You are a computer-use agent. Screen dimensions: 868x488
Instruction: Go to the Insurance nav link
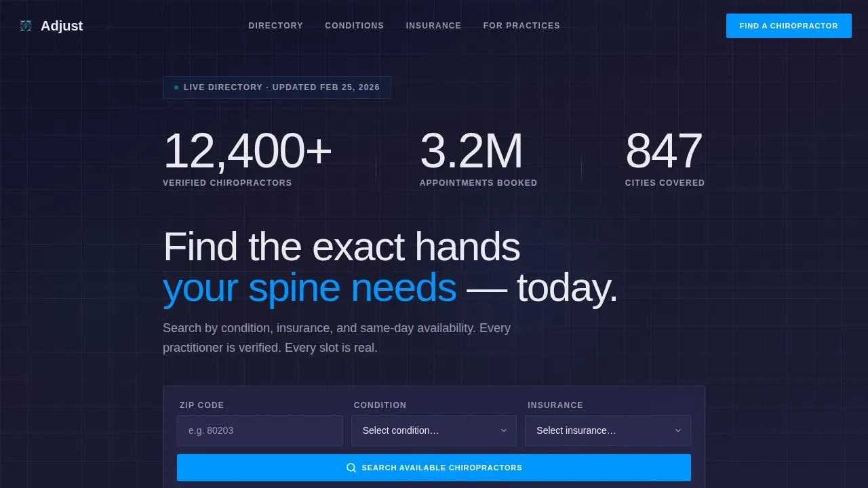point(433,26)
